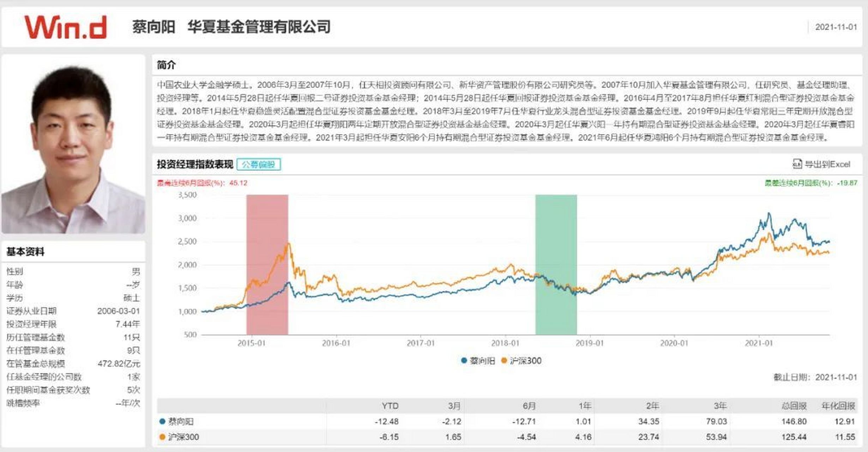
Task: Click the green worst six-month period band
Action: pyautogui.click(x=556, y=264)
